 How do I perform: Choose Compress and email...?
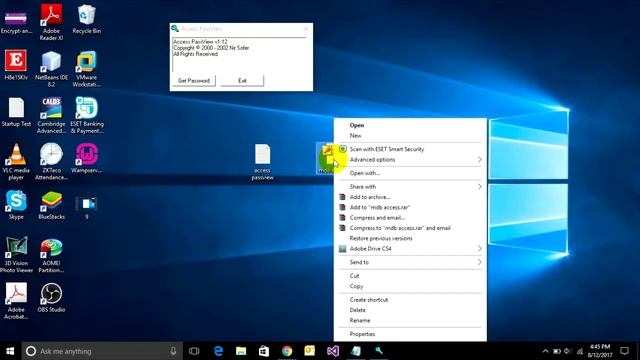coord(410,218)
